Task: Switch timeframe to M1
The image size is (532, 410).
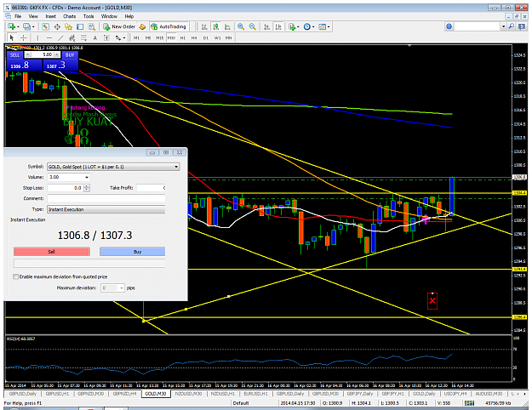Action: coord(136,38)
